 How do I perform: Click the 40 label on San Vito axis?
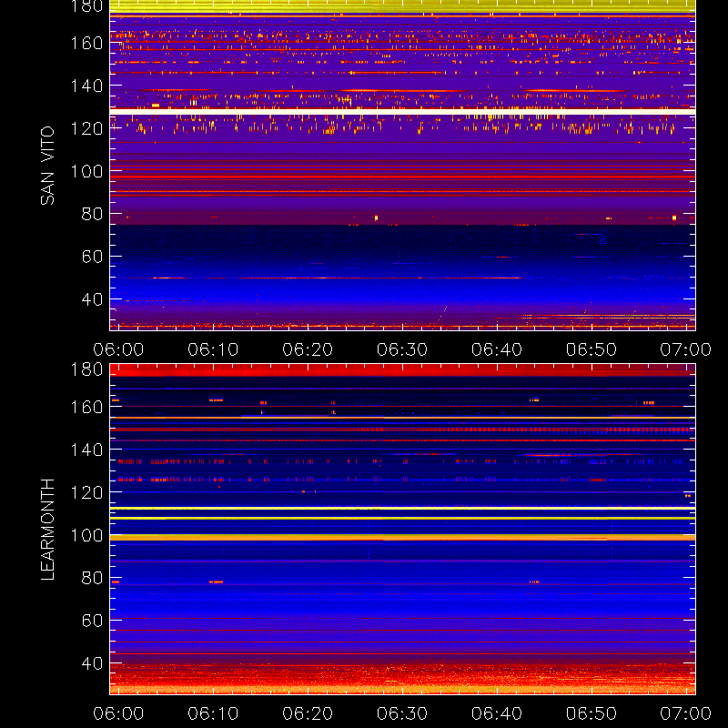tap(92, 299)
